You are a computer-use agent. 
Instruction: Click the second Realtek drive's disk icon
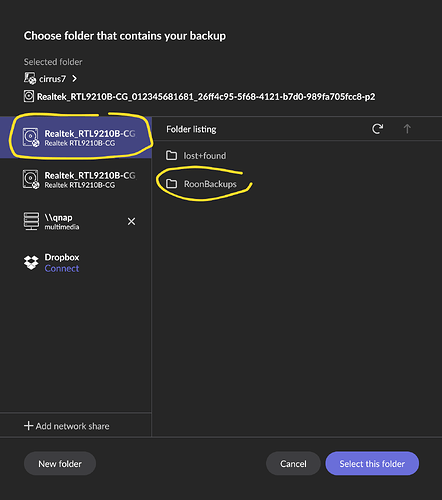(31, 179)
